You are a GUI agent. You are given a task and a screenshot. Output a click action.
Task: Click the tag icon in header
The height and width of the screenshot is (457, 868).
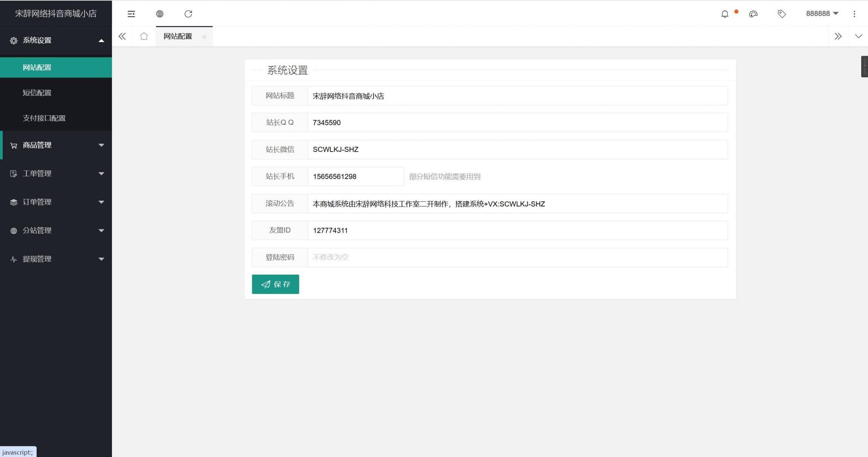[x=781, y=14]
